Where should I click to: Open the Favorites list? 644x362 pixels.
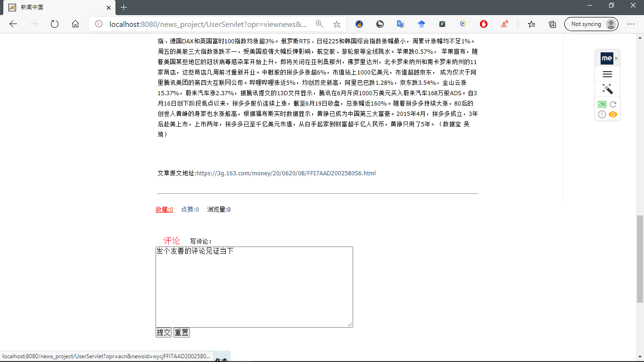tap(532, 24)
